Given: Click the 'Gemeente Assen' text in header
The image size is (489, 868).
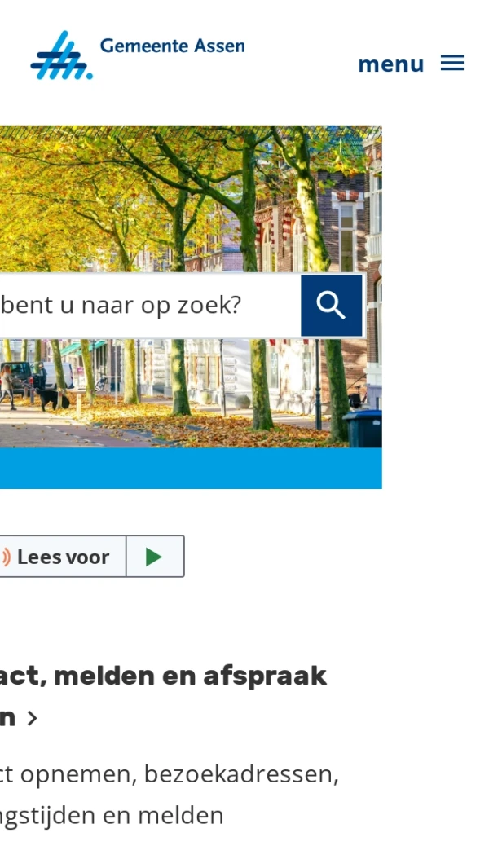Looking at the screenshot, I should click(172, 46).
